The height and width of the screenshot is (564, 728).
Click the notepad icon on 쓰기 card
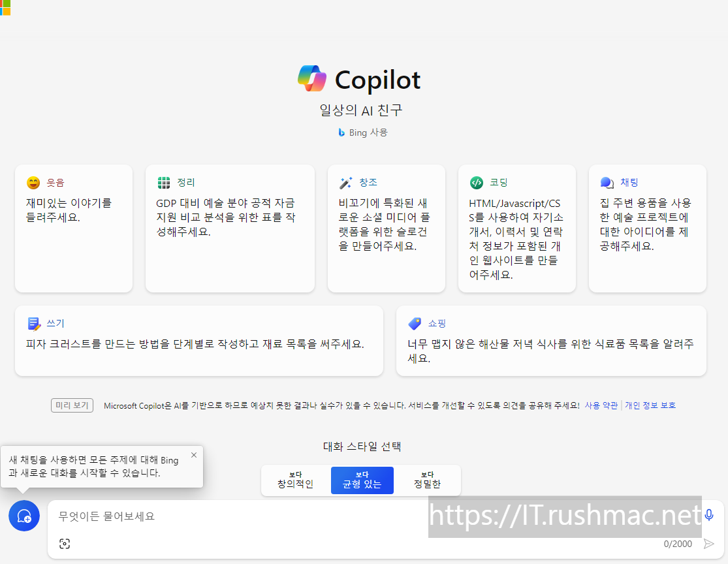pos(34,324)
